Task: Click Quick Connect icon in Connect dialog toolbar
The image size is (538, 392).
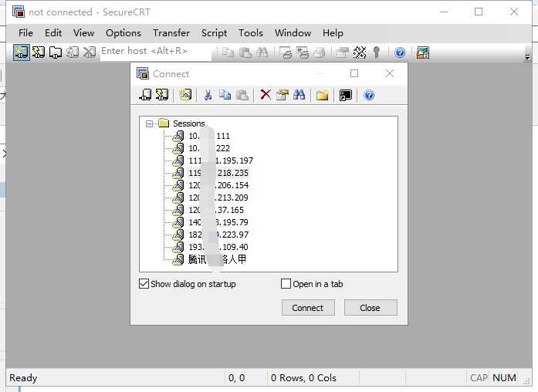Action: tap(162, 95)
